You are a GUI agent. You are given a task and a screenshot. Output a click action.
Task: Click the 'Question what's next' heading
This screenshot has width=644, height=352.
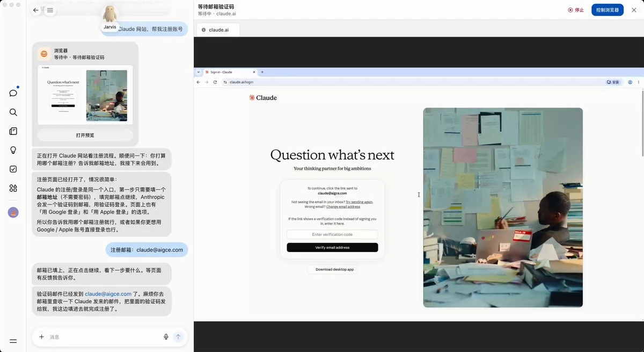point(332,155)
